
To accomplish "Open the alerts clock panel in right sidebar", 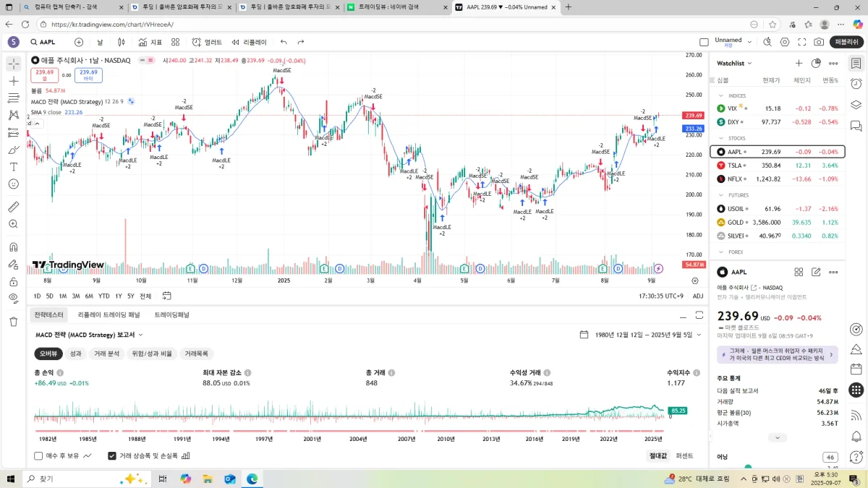I will click(856, 84).
